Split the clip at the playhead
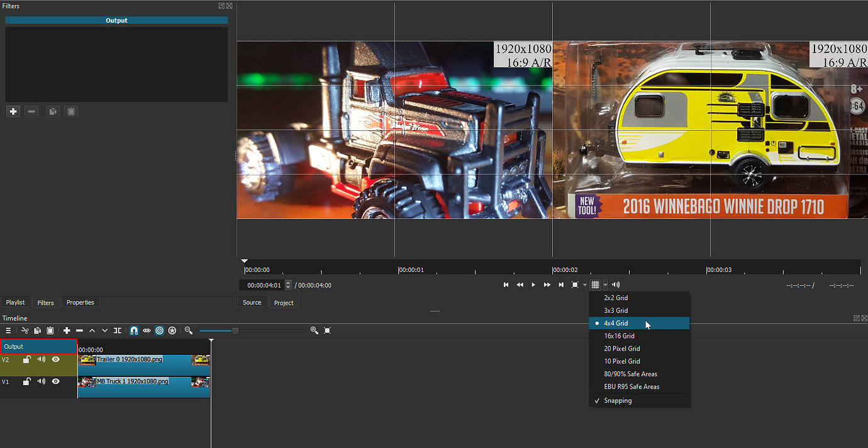This screenshot has width=868, height=448. [117, 330]
